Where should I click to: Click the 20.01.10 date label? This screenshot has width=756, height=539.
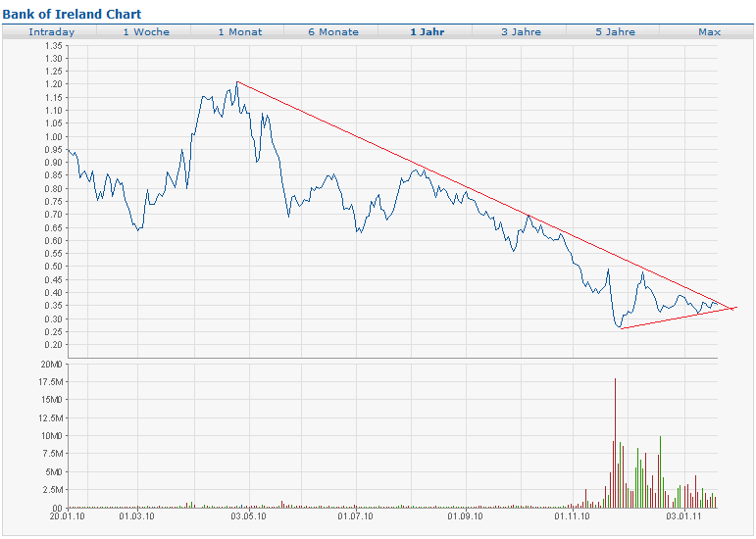(67, 516)
